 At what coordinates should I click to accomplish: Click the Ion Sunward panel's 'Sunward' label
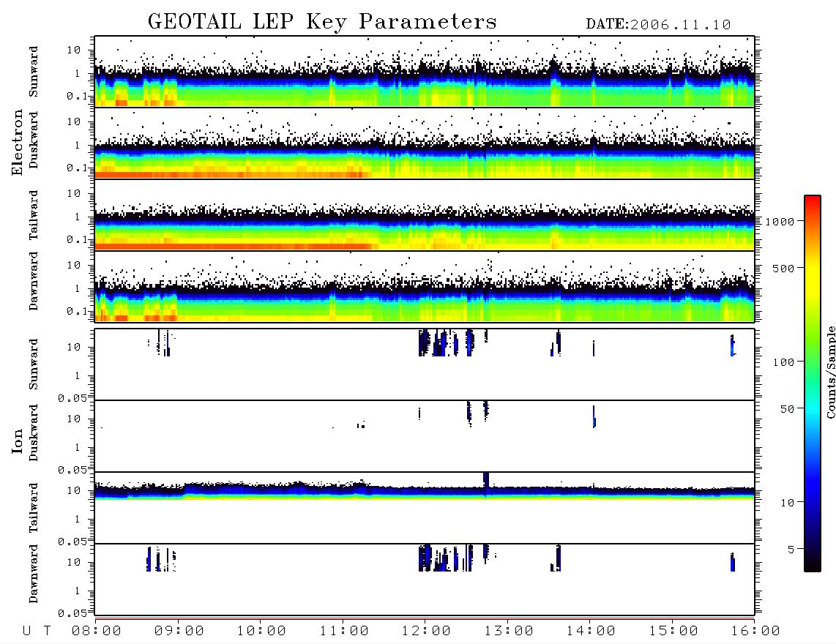coord(34,364)
